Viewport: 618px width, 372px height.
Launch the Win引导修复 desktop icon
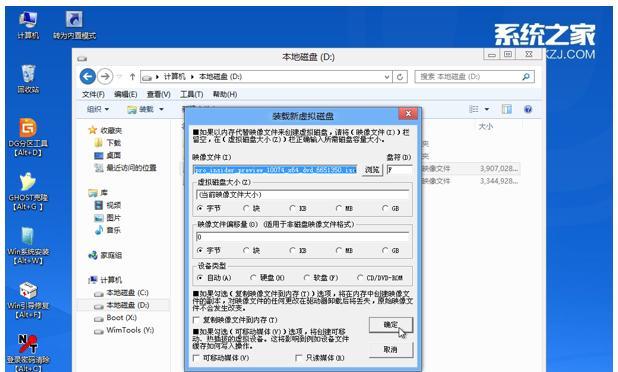point(28,299)
